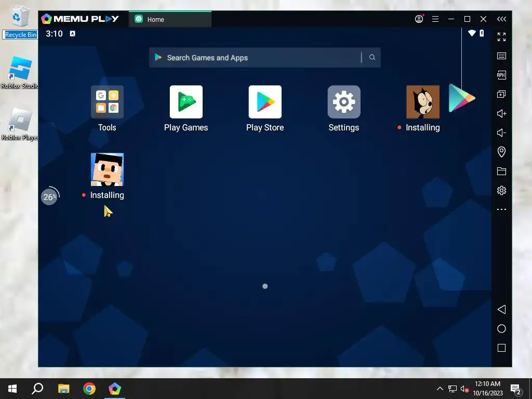Select the Roblox Studio desktop shortcut
The height and width of the screenshot is (399, 532).
point(20,73)
